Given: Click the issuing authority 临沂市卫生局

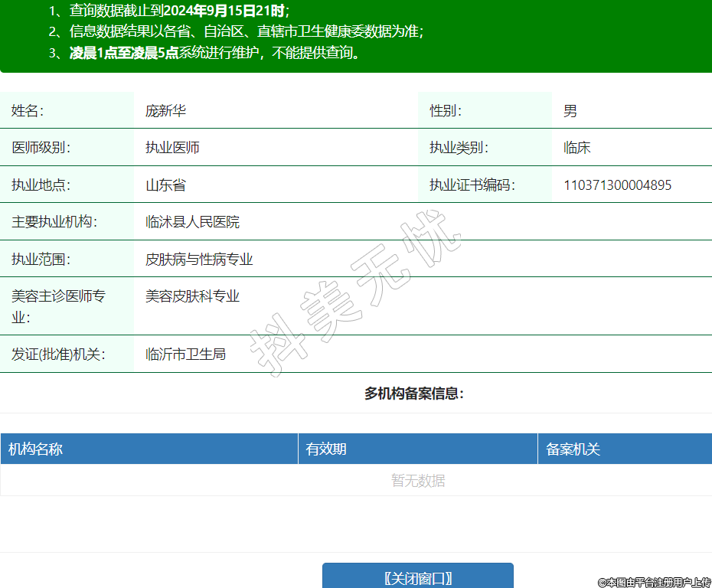Looking at the screenshot, I should [x=185, y=354].
